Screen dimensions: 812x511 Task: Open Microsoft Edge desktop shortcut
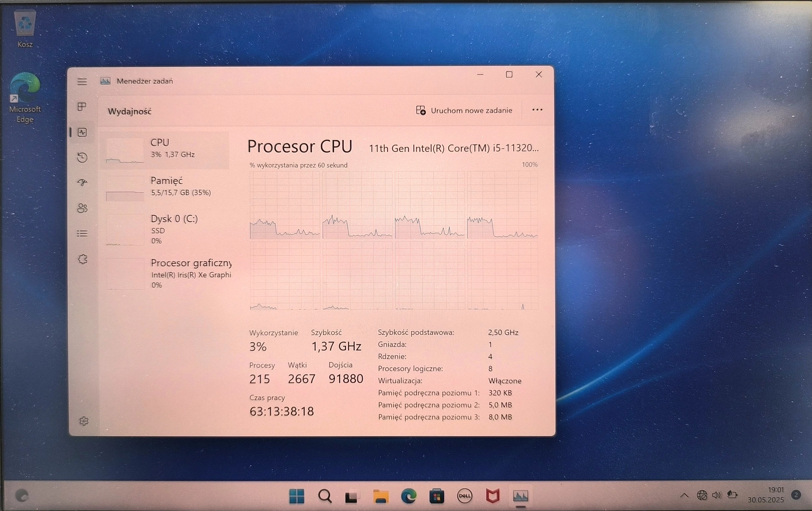click(x=25, y=98)
